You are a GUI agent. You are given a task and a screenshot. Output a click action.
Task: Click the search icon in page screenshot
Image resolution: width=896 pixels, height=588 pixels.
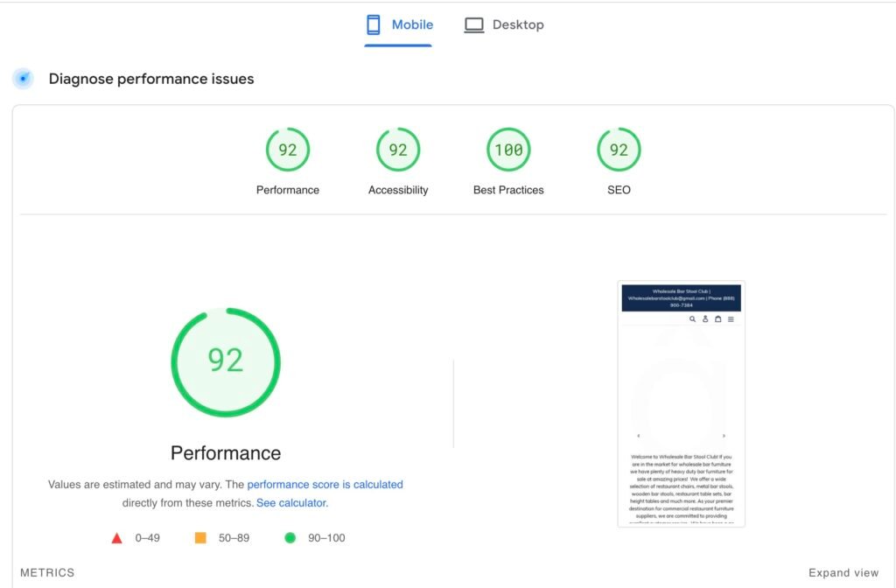coord(692,319)
